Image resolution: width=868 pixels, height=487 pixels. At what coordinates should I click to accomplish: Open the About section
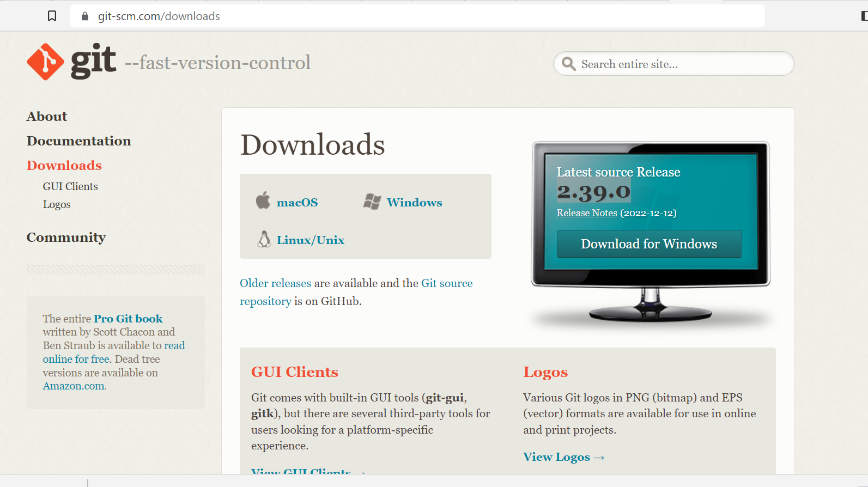(47, 117)
